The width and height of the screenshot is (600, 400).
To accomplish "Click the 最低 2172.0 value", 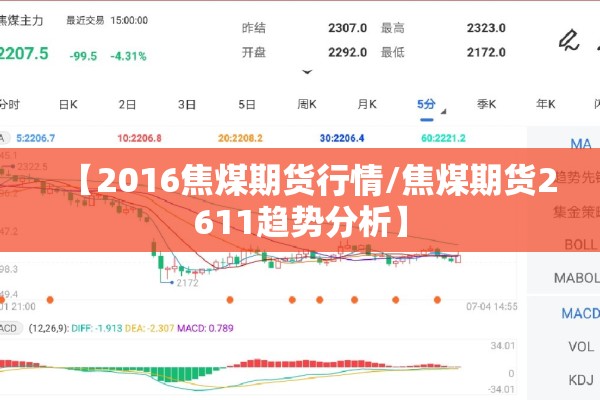I will pyautogui.click(x=486, y=52).
